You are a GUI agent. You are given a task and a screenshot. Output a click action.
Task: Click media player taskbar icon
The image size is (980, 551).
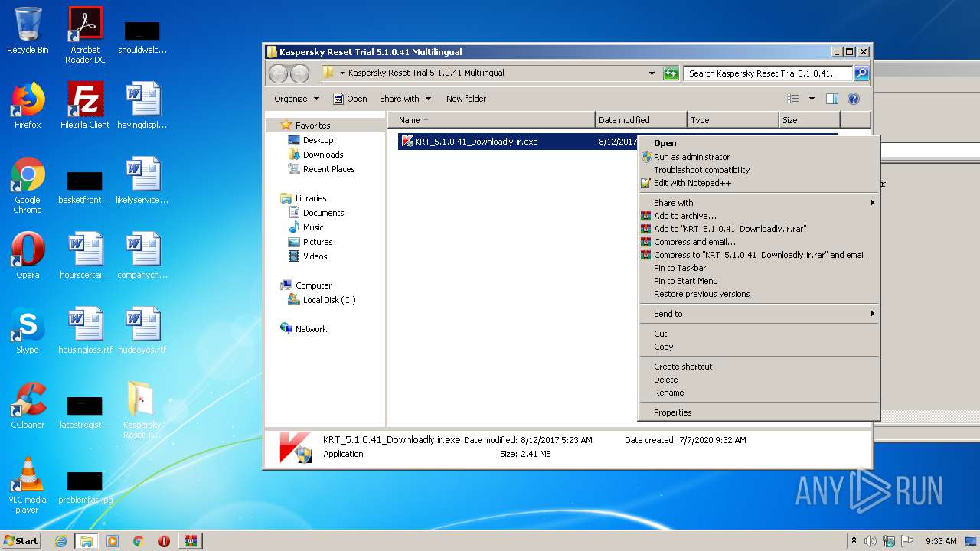tap(113, 541)
